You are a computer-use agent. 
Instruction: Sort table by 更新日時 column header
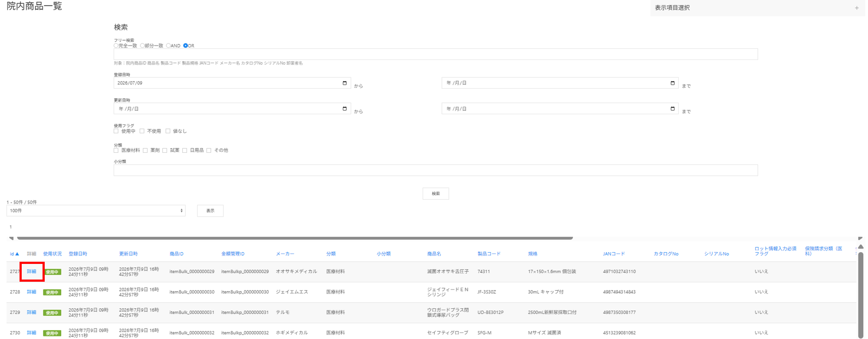tap(128, 254)
